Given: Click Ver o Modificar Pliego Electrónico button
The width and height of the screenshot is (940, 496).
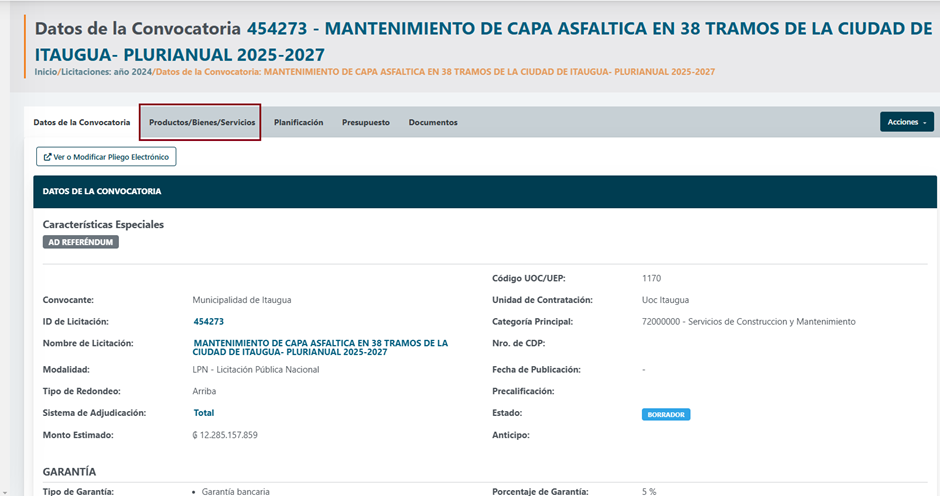Looking at the screenshot, I should point(107,157).
